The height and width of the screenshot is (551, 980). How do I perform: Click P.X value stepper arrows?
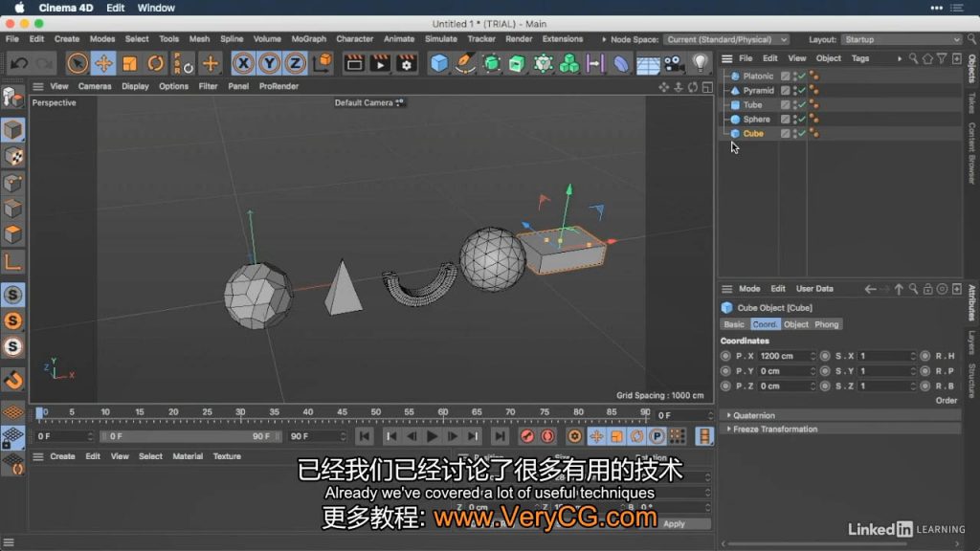(813, 356)
